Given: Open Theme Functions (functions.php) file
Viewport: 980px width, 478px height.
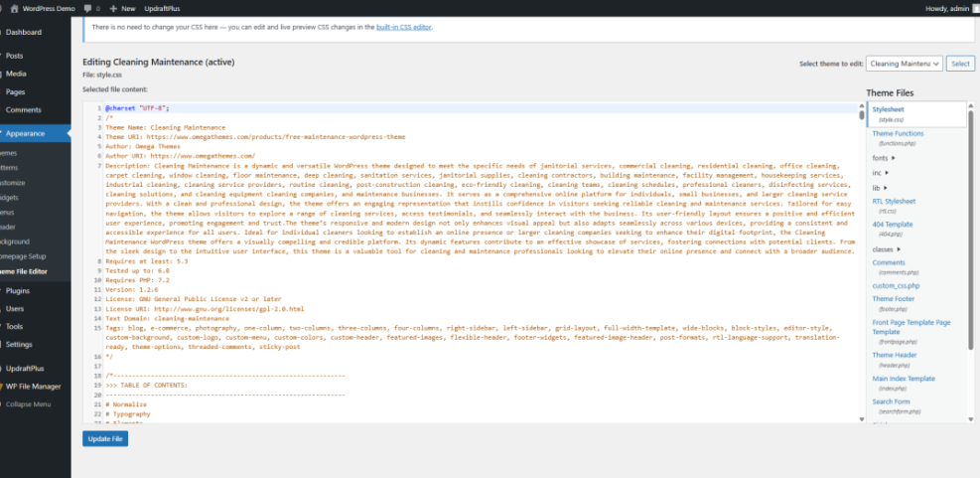Looking at the screenshot, I should 898,138.
